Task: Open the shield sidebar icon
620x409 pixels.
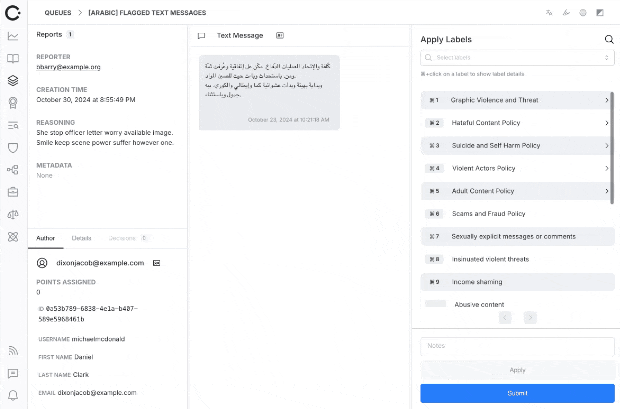Action: (x=13, y=148)
